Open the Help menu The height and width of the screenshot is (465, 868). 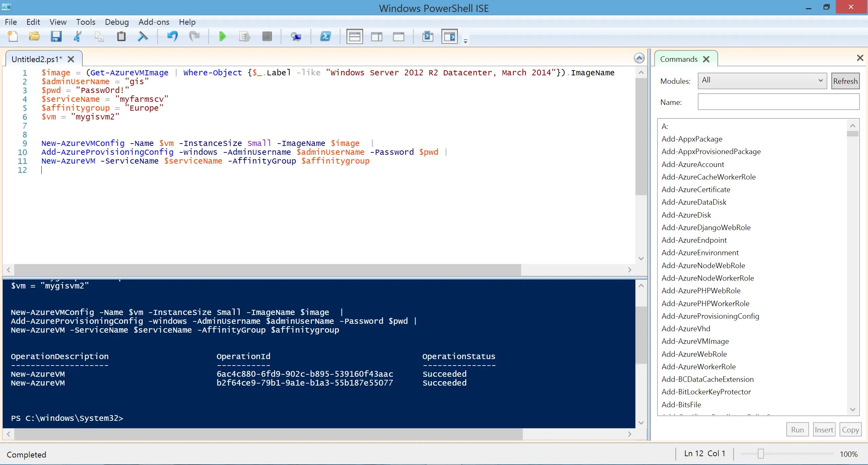(187, 22)
